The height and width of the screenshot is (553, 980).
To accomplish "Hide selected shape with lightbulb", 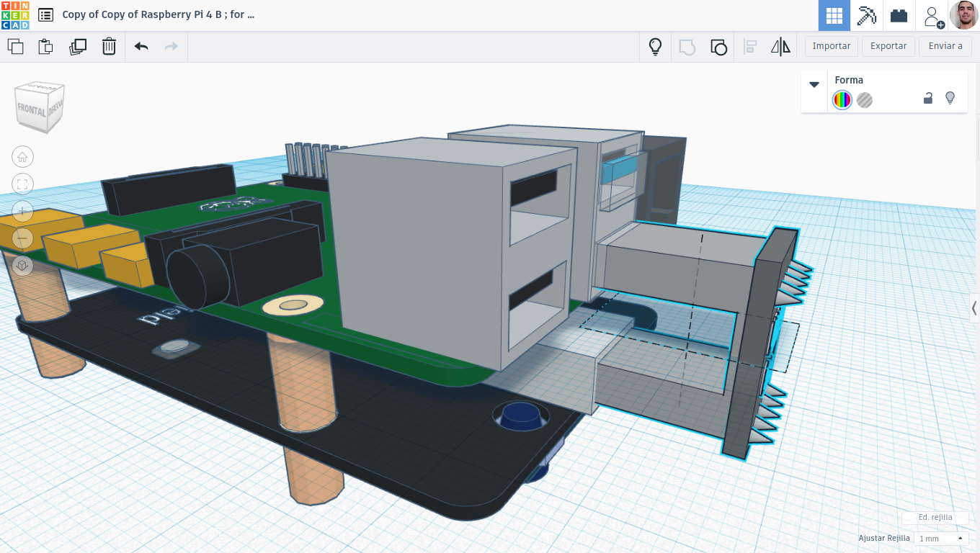I will [x=950, y=98].
